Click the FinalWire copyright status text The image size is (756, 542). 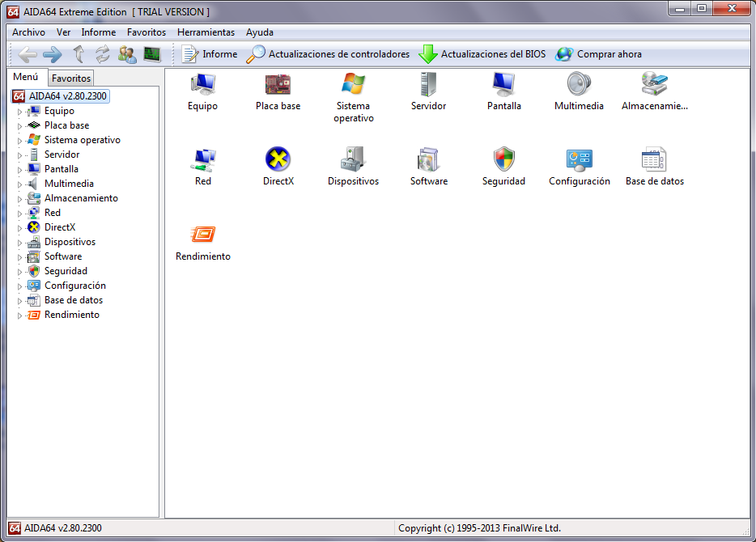479,528
